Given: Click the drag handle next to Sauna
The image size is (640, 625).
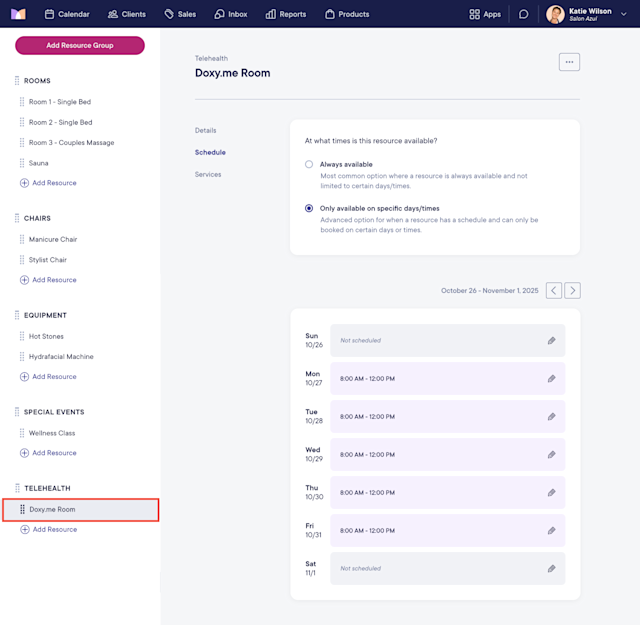Looking at the screenshot, I should coord(22,163).
